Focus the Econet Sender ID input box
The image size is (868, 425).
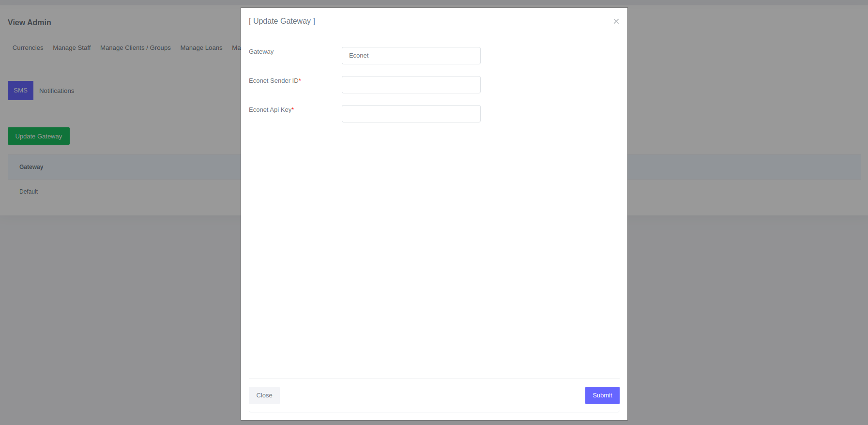[411, 85]
